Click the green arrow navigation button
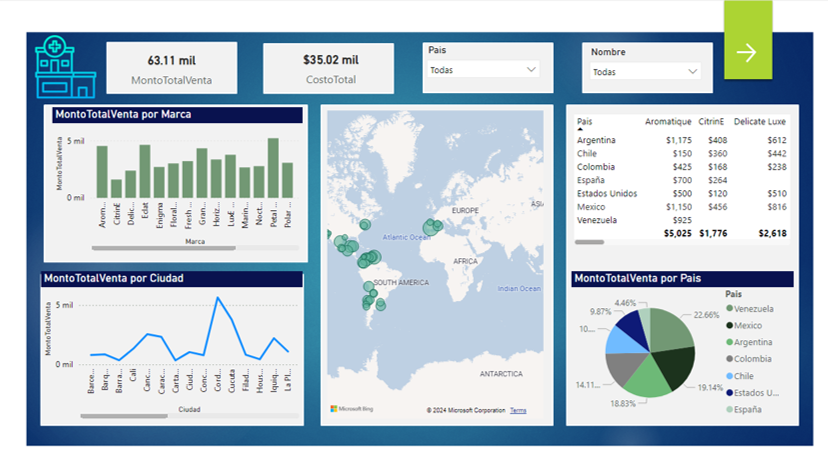828x464 pixels. pos(747,52)
